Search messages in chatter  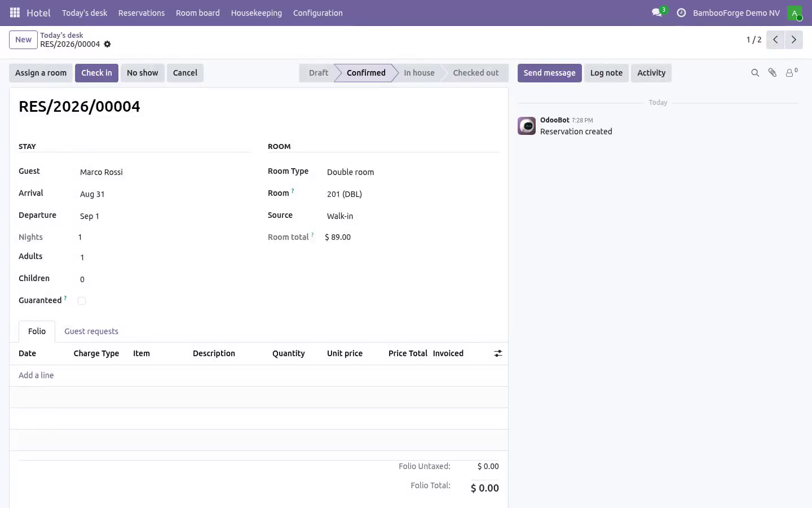[x=755, y=73]
